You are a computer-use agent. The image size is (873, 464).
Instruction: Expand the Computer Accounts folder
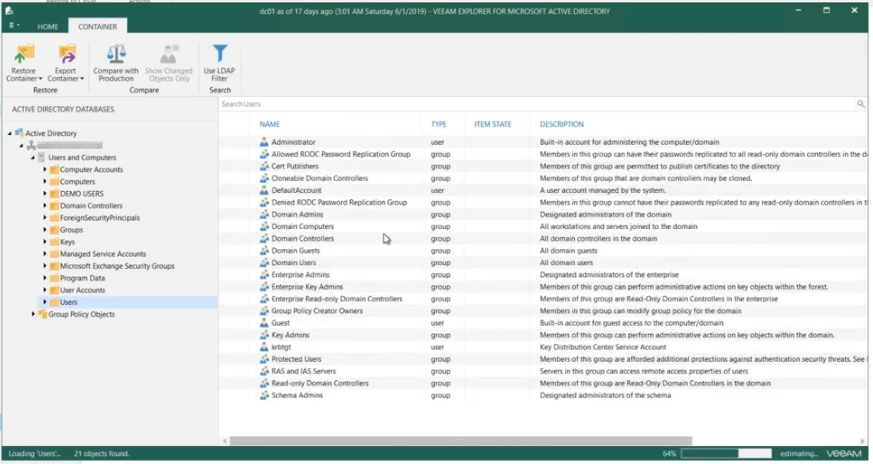pos(45,169)
